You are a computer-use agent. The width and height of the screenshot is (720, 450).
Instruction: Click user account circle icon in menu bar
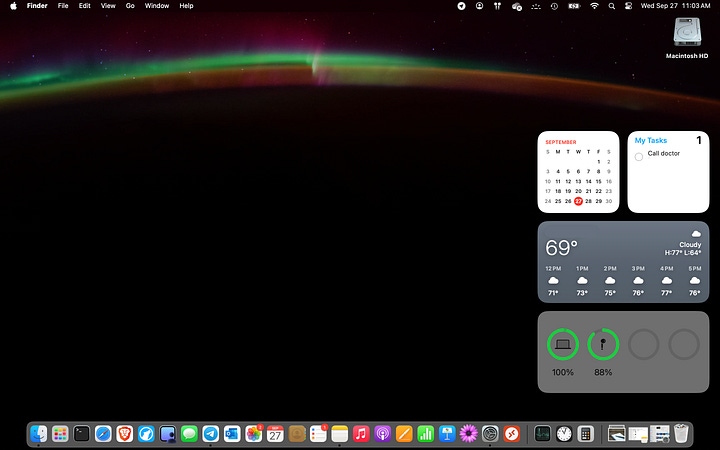point(479,6)
